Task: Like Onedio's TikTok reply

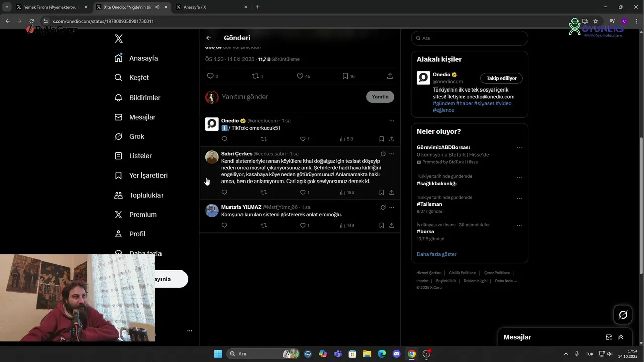Action: tap(303, 139)
